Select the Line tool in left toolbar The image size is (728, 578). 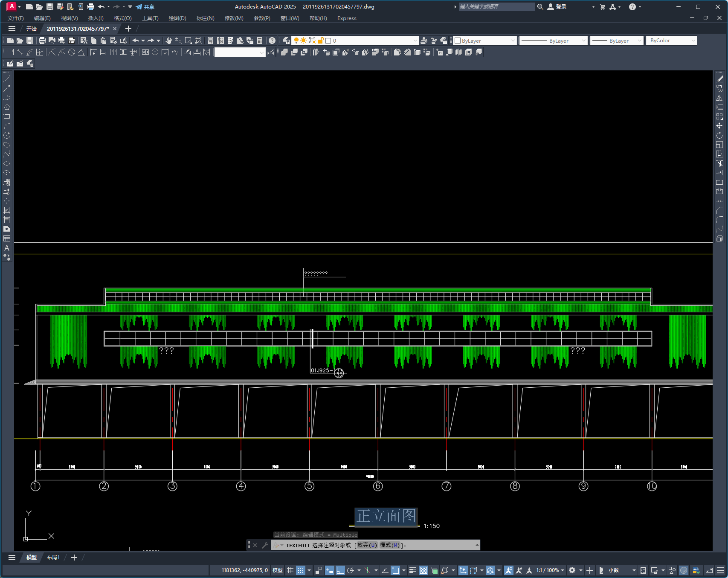coord(7,79)
